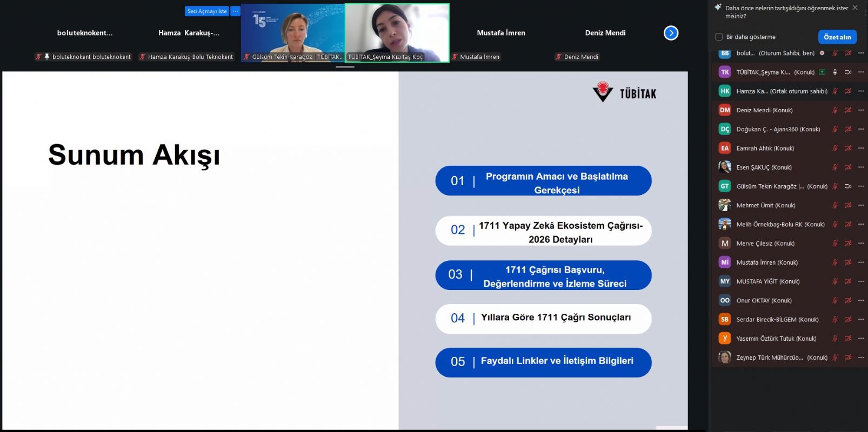Screen dimensions: 868x432
Task: Click the 'Özet alın' button
Action: 837,37
